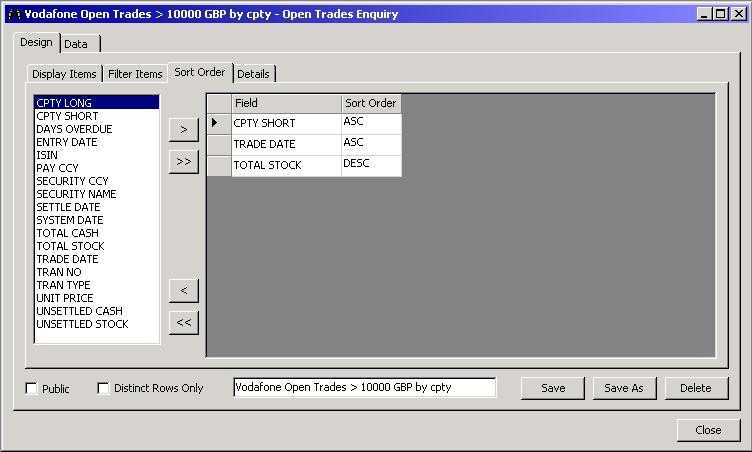Click the row selector beside TRADE DATE

click(x=218, y=144)
